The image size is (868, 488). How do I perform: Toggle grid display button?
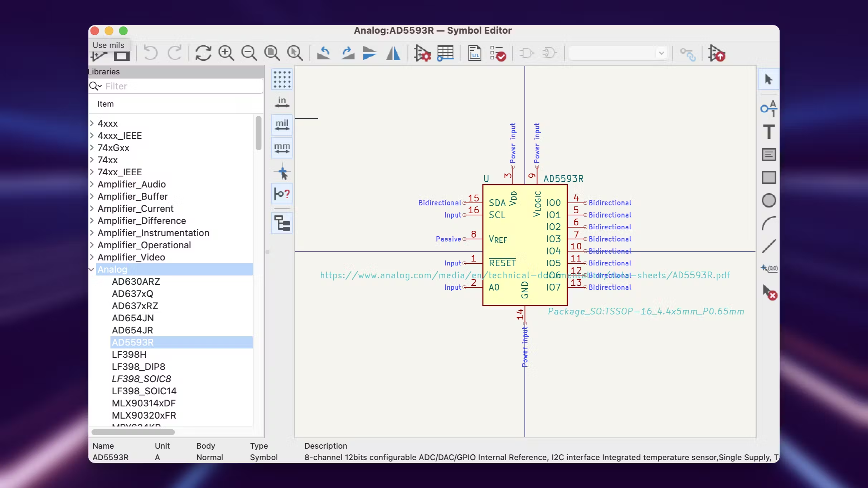282,79
